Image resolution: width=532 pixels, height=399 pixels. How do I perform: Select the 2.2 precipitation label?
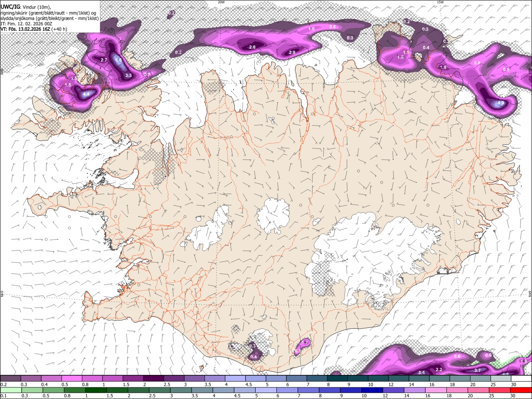[438, 369]
